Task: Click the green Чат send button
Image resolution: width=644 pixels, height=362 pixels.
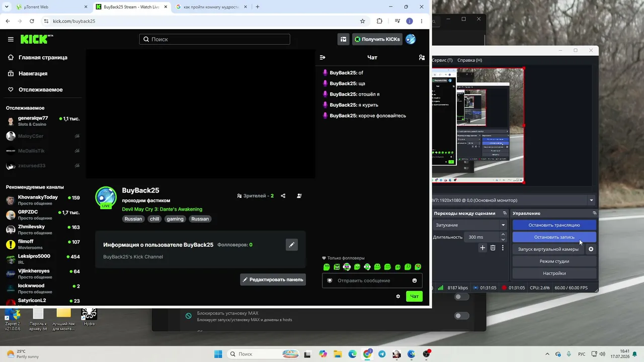Action: pos(414,297)
